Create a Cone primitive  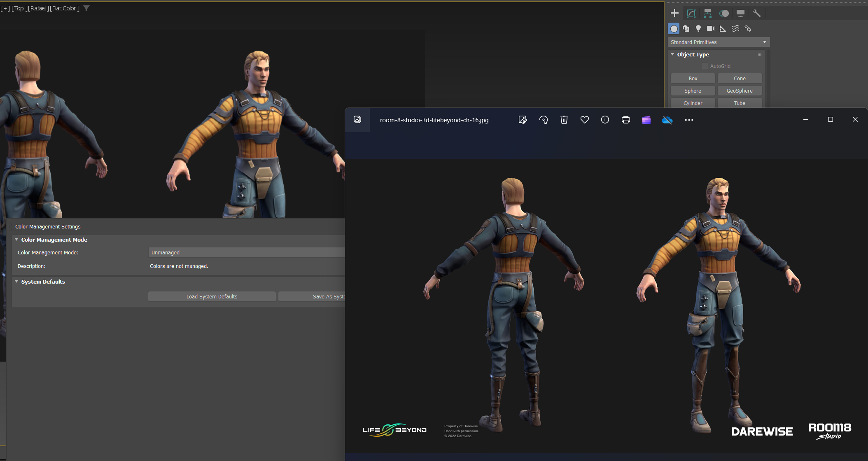point(740,78)
